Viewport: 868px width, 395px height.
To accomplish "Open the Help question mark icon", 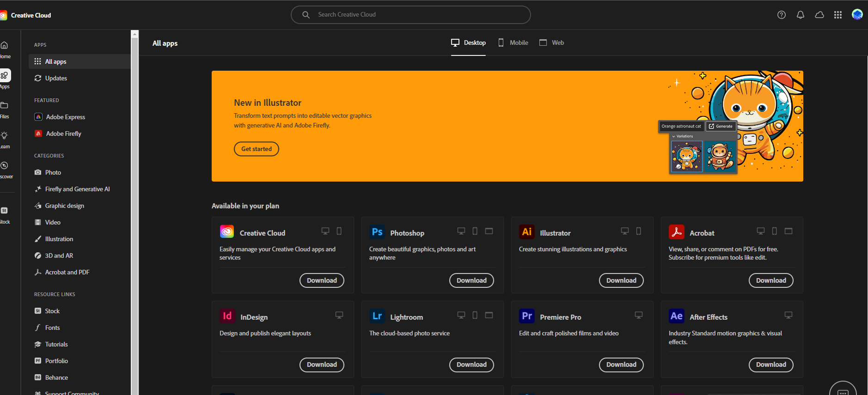I will point(782,15).
